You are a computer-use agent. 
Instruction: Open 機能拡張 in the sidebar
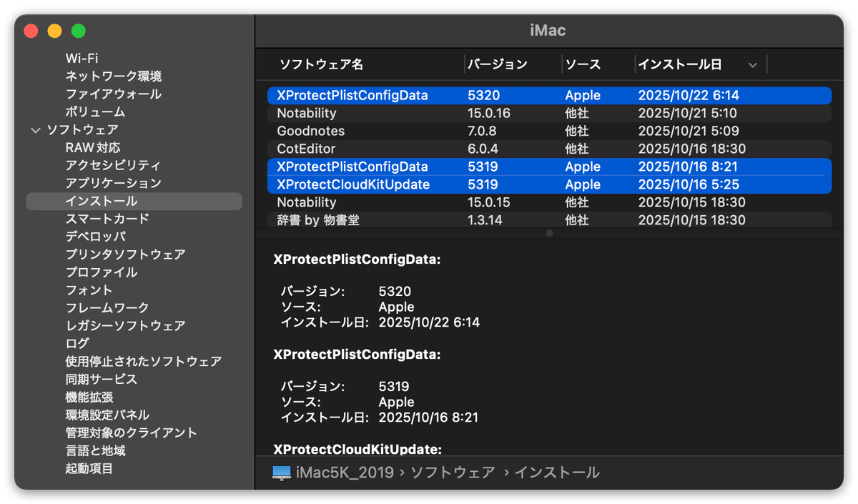coord(89,397)
